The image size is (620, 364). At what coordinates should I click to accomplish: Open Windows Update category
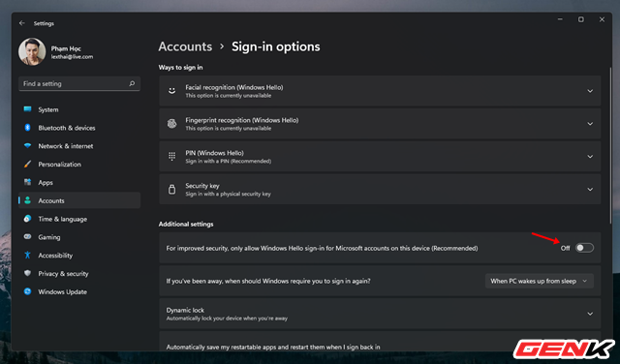[x=79, y=291]
